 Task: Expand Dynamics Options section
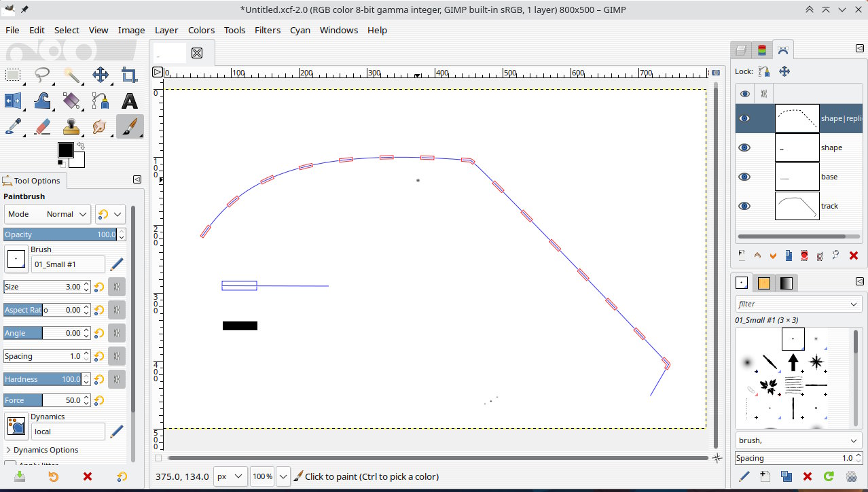pos(42,450)
